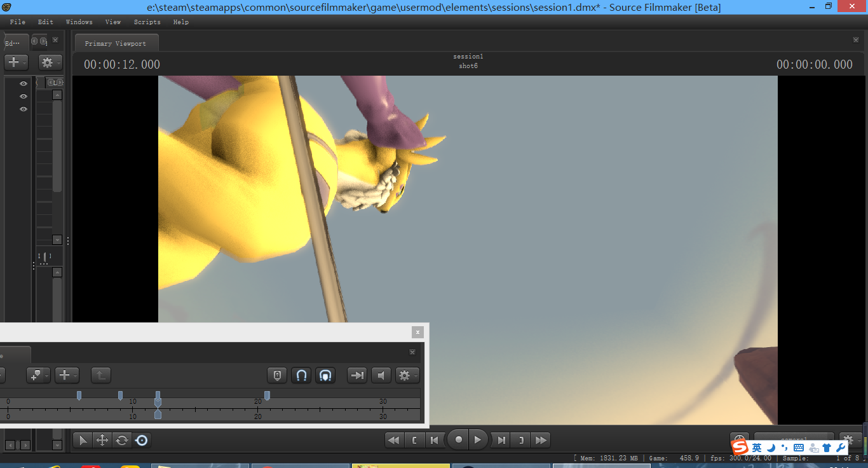Open the File menu
Viewport: 868px width, 468px height.
[18, 22]
